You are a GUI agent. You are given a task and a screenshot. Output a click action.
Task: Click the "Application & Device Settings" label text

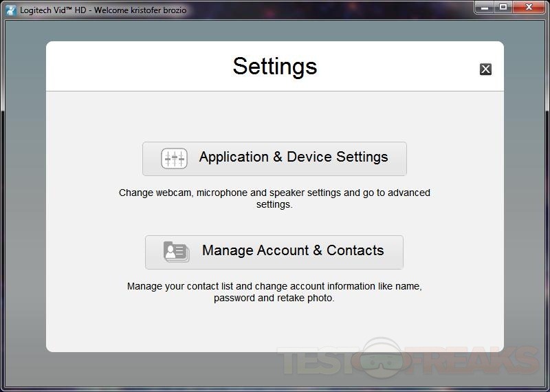click(294, 157)
